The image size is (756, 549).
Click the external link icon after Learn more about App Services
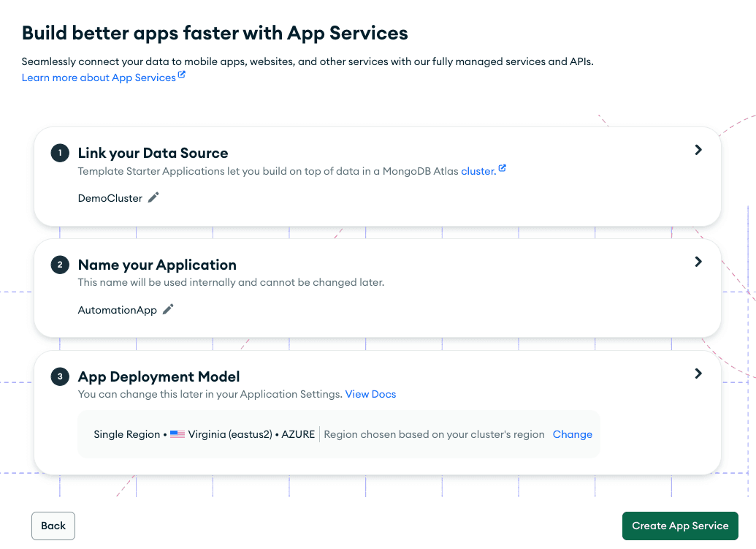pos(183,74)
